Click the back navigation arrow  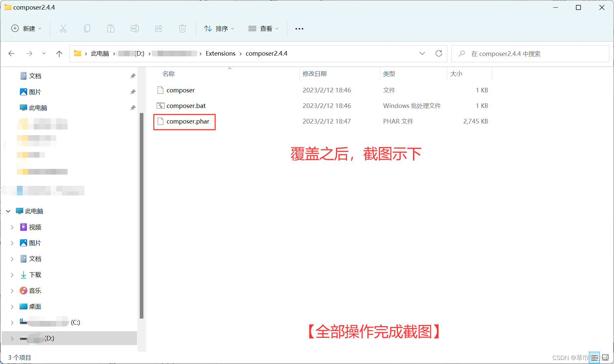click(x=11, y=53)
